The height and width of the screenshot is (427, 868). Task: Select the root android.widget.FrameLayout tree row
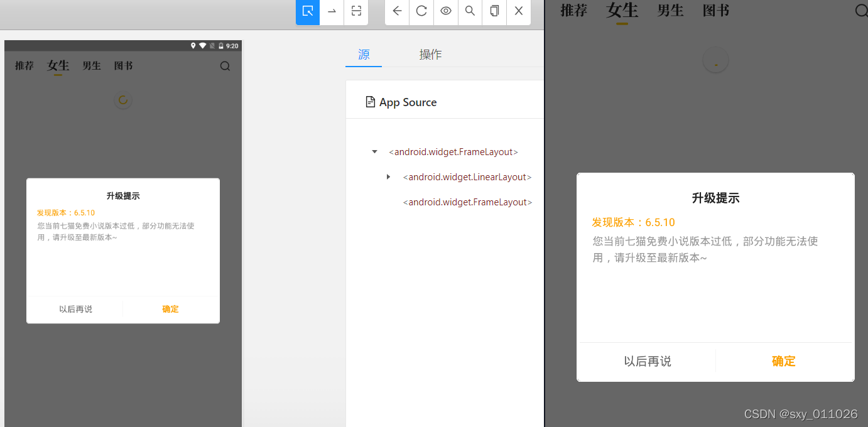pos(453,152)
